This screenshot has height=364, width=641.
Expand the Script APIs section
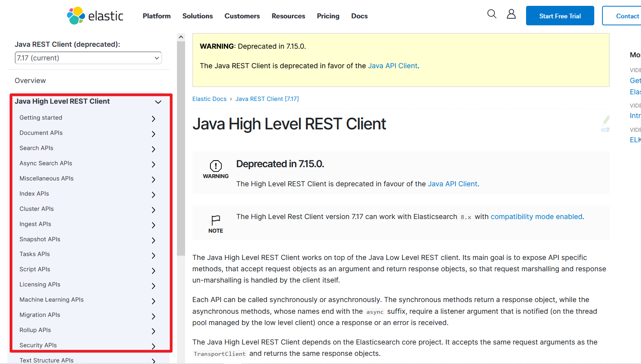click(x=154, y=271)
